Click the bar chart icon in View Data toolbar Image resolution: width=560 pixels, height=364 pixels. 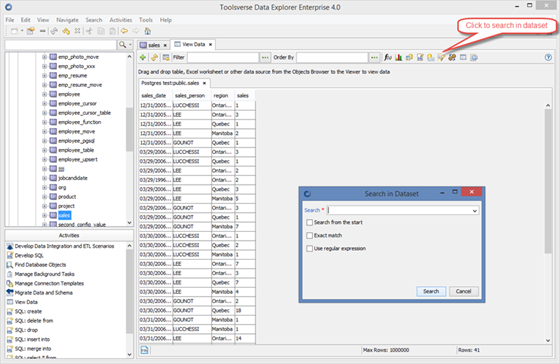pyautogui.click(x=399, y=58)
